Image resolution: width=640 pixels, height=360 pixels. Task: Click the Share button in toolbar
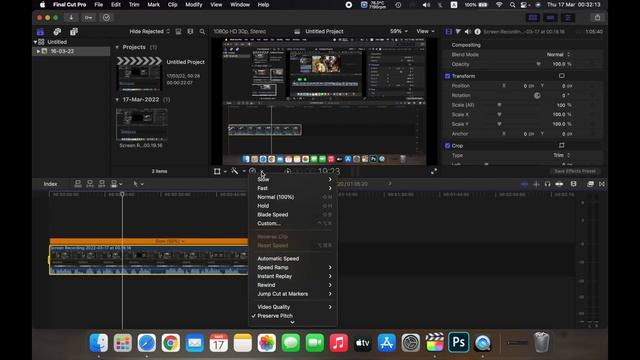click(598, 18)
